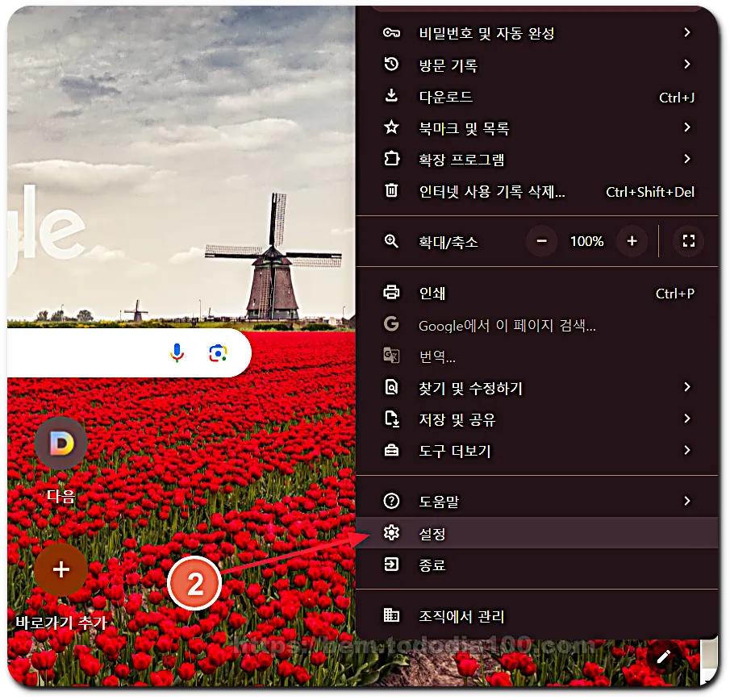730x700 pixels.
Task: Expand the 도구 더보기 submenu arrow
Action: coord(687,450)
